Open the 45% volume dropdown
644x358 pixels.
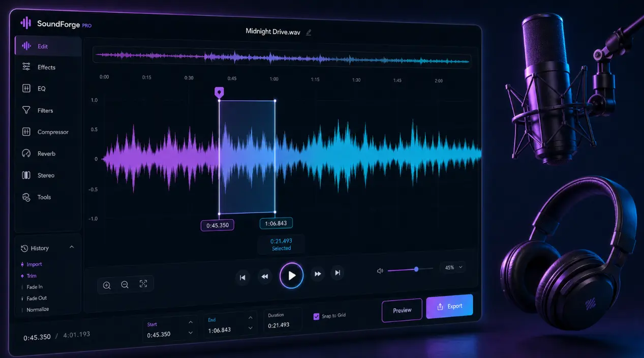coord(453,267)
